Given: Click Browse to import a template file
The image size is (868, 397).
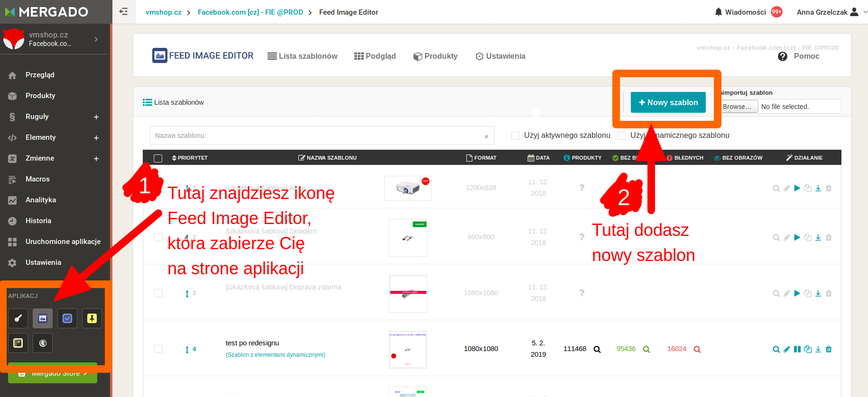Looking at the screenshot, I should pos(738,107).
